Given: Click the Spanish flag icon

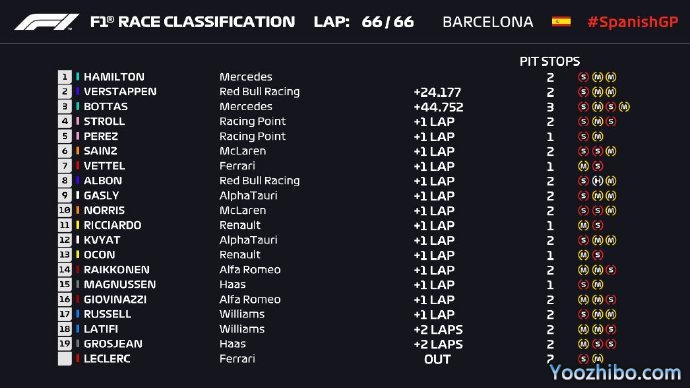Looking at the screenshot, I should click(x=561, y=21).
